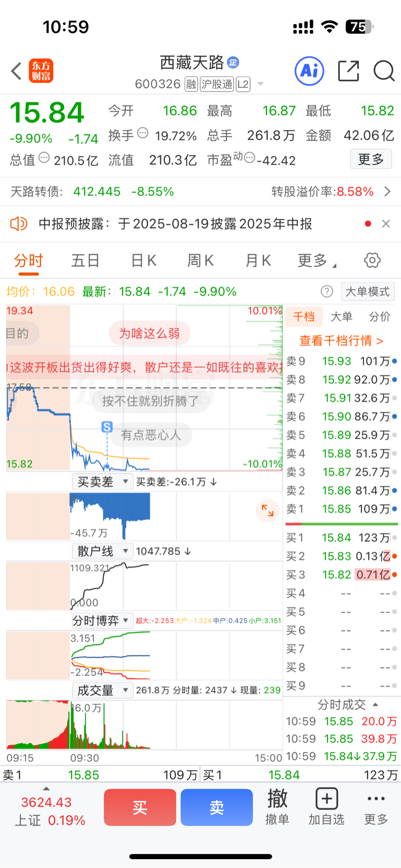Tap the blue S signal marker

click(x=107, y=427)
